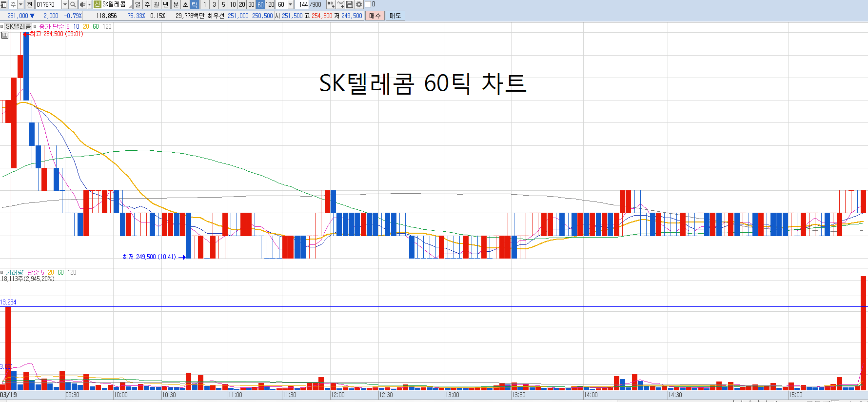Click the 매수 buy button
The height and width of the screenshot is (402, 868).
coord(375,16)
